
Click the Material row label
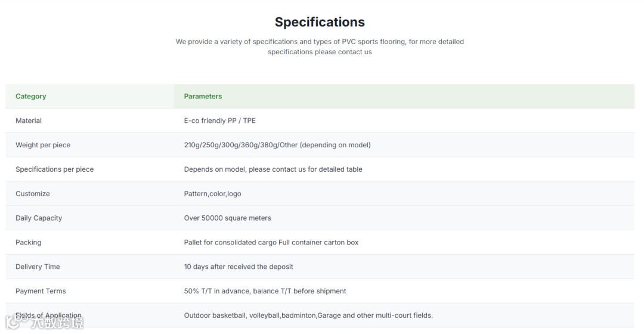[29, 120]
